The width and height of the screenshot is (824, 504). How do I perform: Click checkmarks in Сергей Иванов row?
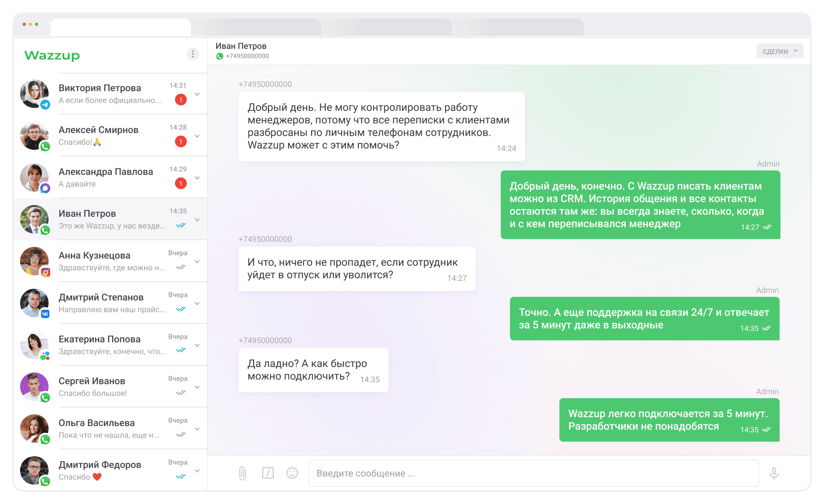(181, 393)
